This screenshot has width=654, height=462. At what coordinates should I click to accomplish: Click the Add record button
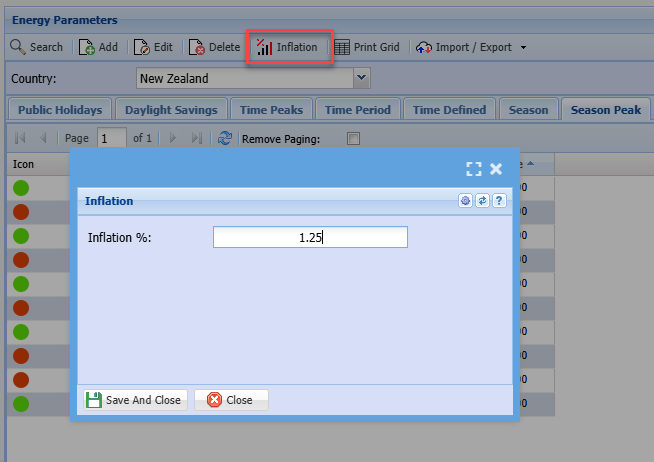point(98,47)
